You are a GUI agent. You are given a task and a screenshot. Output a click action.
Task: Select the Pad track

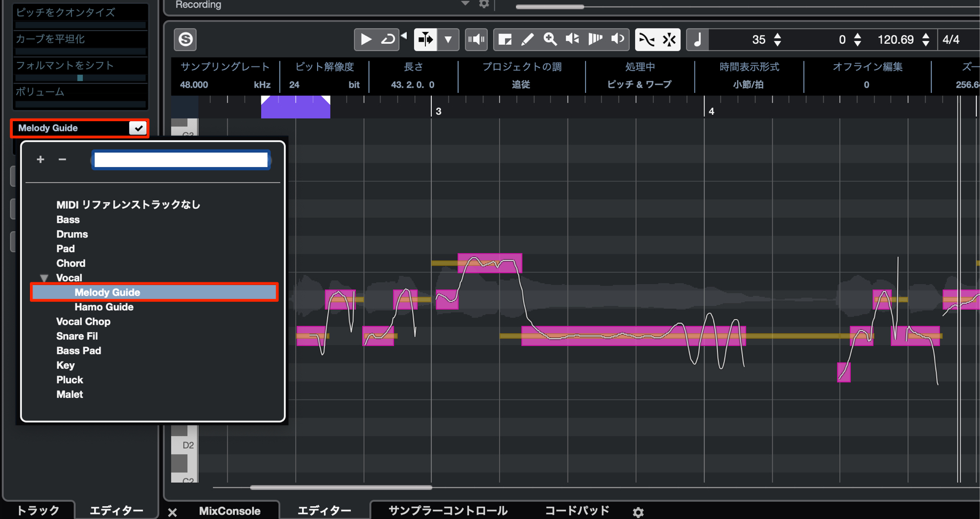(66, 248)
